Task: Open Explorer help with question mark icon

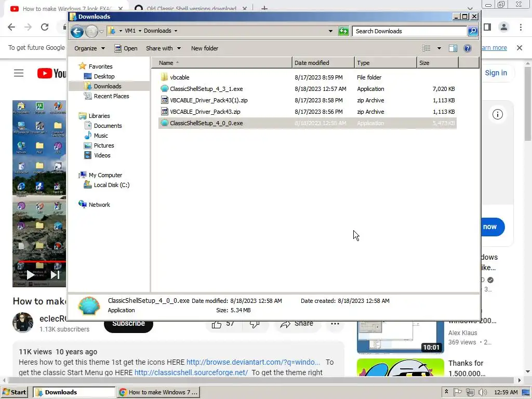Action: (468, 48)
